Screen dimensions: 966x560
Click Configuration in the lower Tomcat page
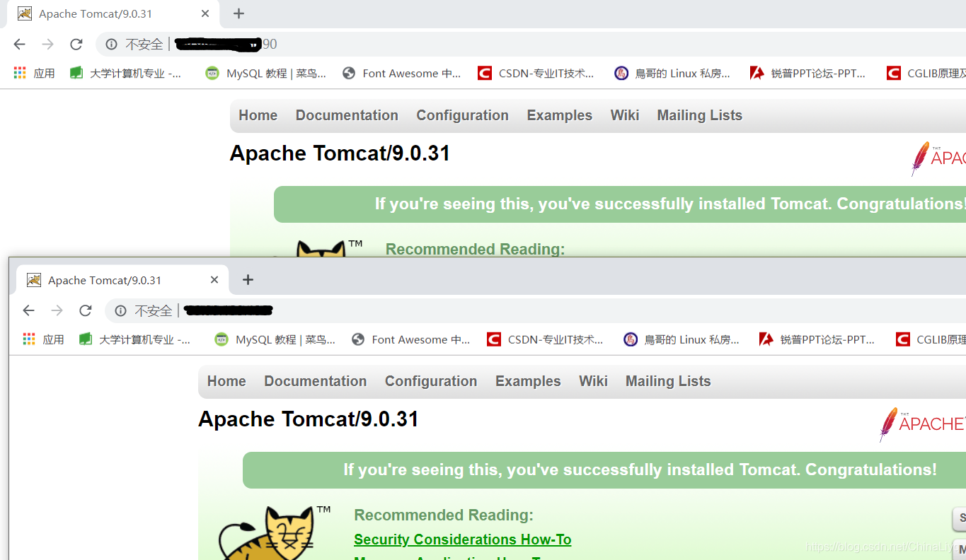431,381
